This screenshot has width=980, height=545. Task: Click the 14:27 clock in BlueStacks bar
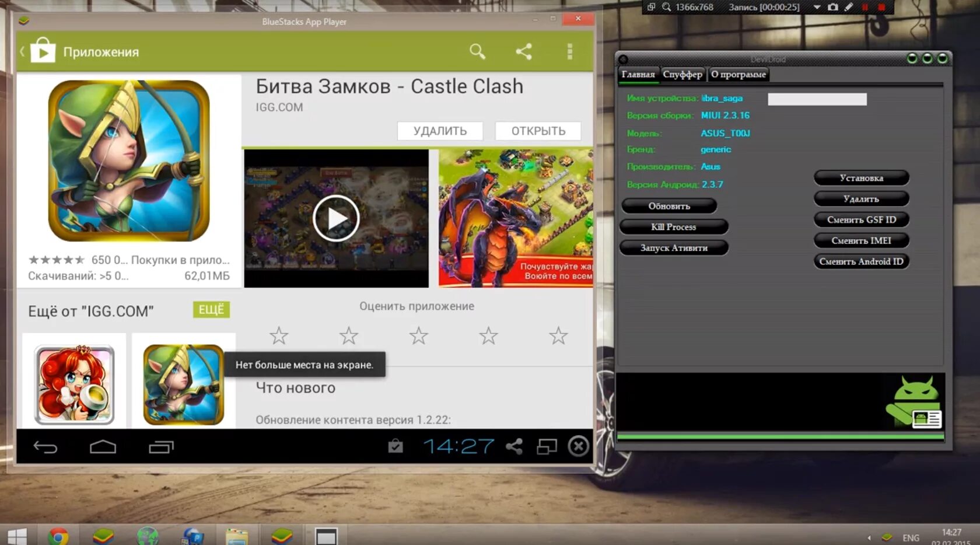[459, 446]
